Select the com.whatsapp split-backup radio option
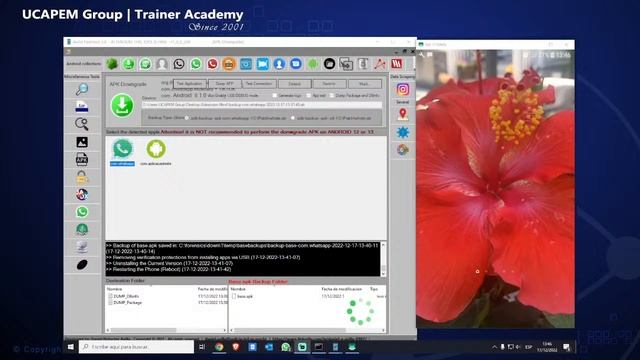Screen dimensions: 640x360 click(x=187, y=118)
